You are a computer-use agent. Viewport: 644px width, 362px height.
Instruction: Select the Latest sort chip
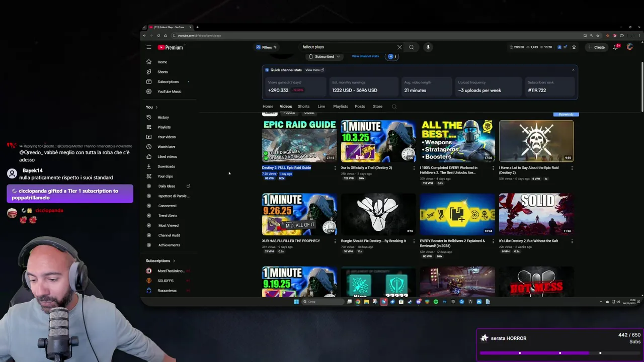coord(270,113)
